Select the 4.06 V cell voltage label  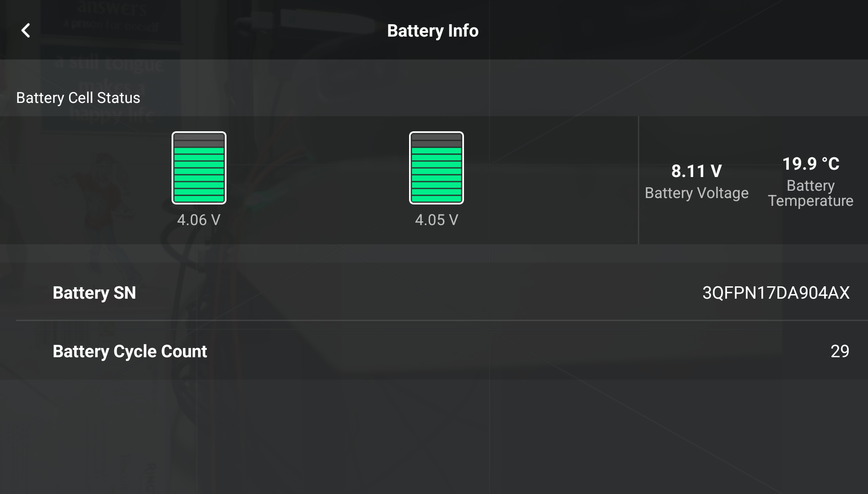click(199, 220)
